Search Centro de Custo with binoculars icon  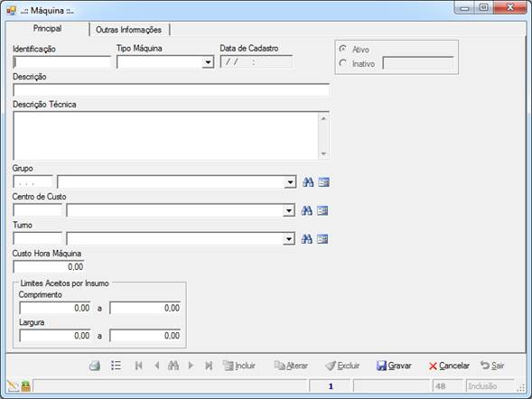click(307, 210)
